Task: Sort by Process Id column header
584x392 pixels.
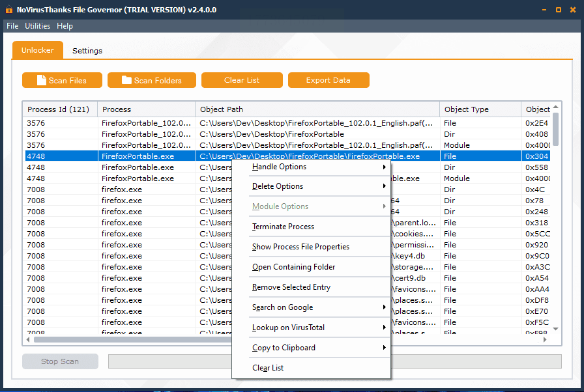Action: pos(59,109)
